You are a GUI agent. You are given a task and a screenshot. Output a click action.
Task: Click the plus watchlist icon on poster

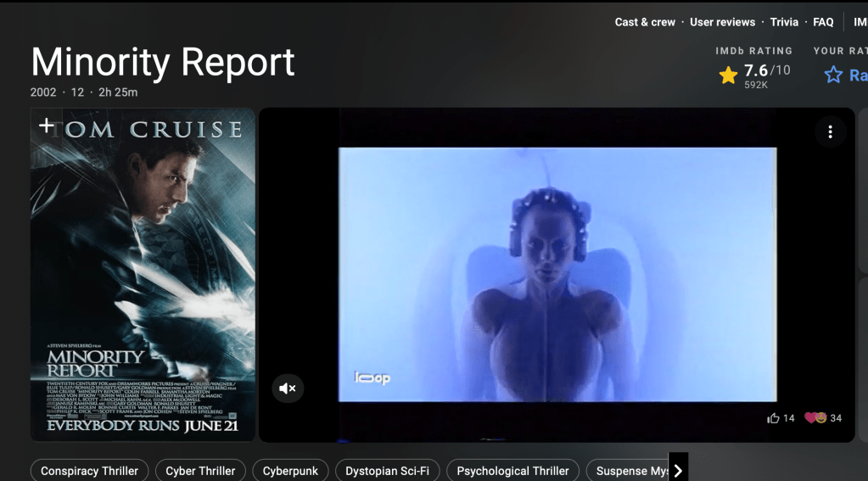46,126
